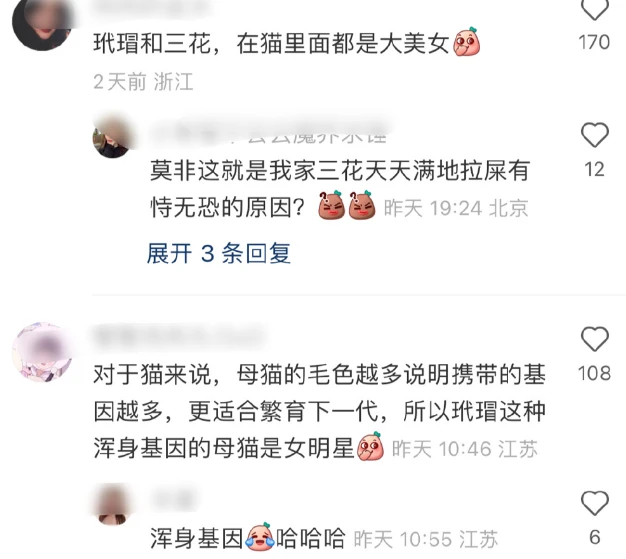Like the reply with 12 likes
Viewport: 626px width, 559px height.
(x=594, y=135)
